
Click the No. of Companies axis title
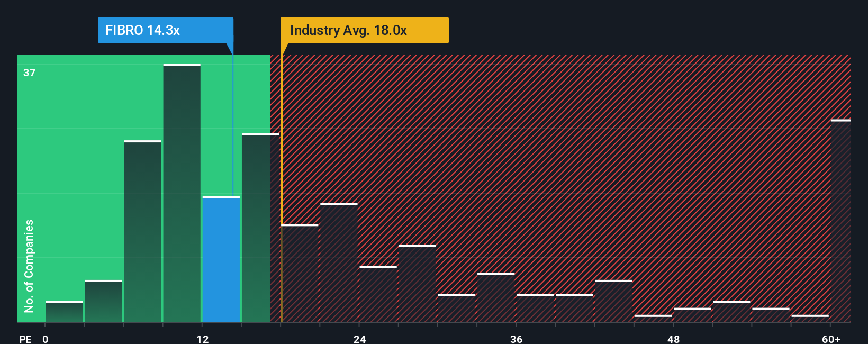pos(29,266)
